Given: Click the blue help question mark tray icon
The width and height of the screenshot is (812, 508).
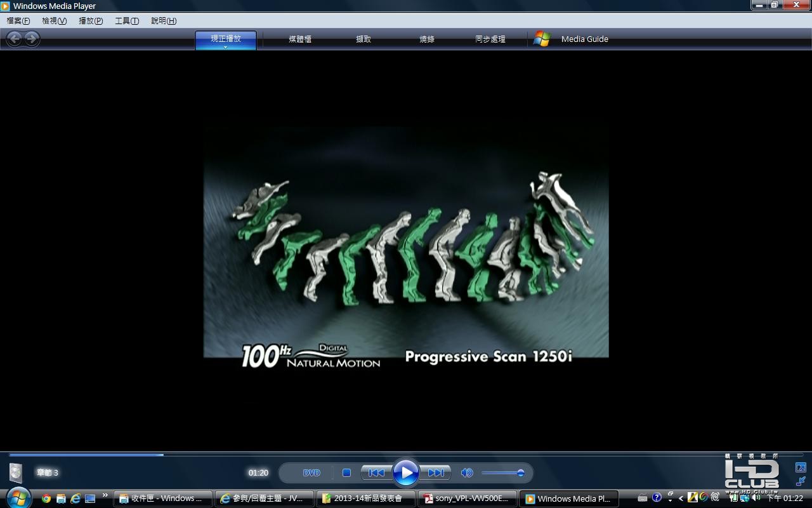Looking at the screenshot, I should tap(657, 498).
